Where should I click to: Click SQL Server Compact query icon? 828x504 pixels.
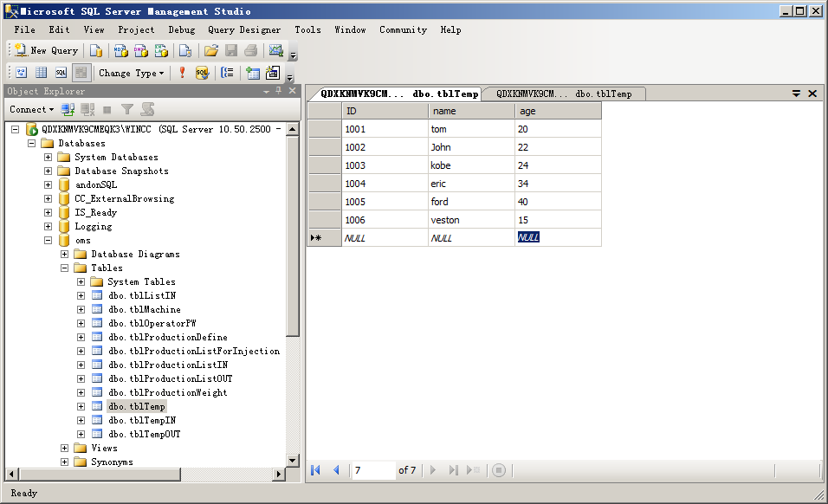[184, 51]
